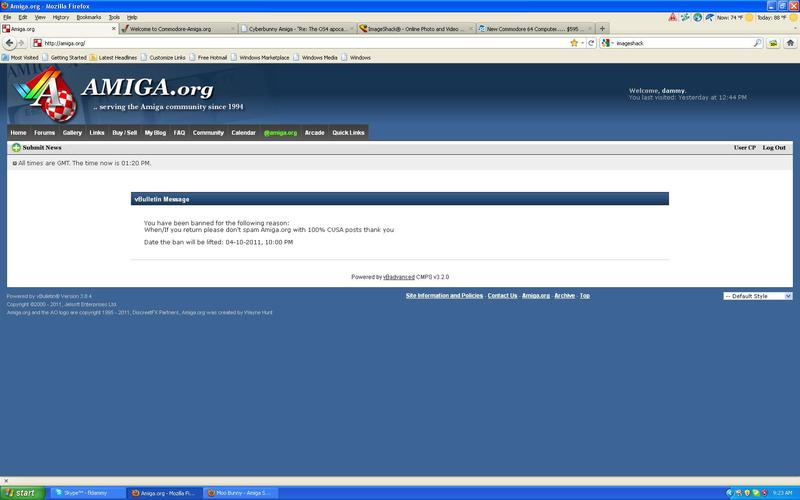Open the Arcade nav item
800x500 pixels.
315,133
